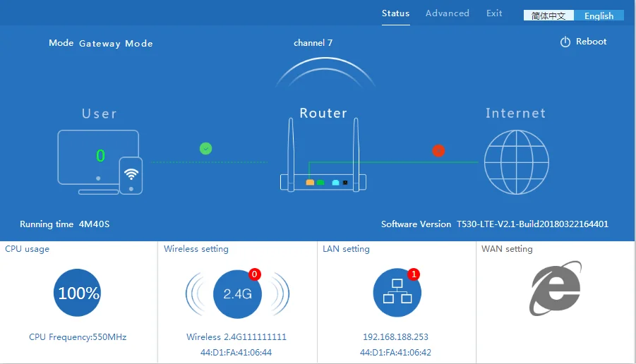Click the green user connection checkmark
The height and width of the screenshot is (364, 636).
tap(205, 148)
